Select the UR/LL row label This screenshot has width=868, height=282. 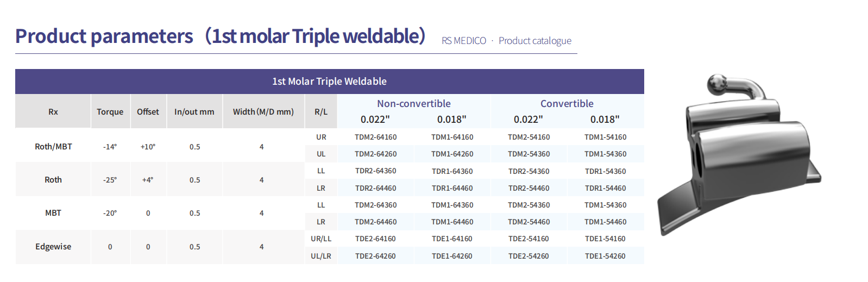click(321, 239)
